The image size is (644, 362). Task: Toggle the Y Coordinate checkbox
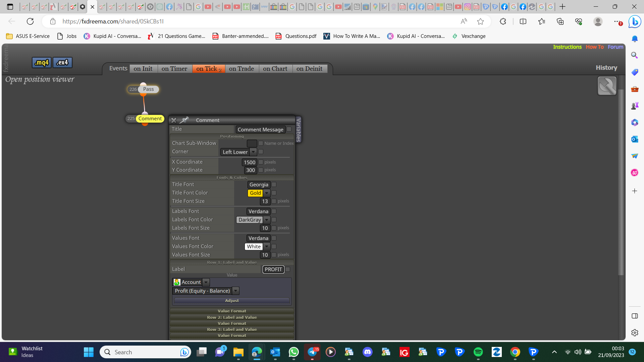tap(261, 170)
